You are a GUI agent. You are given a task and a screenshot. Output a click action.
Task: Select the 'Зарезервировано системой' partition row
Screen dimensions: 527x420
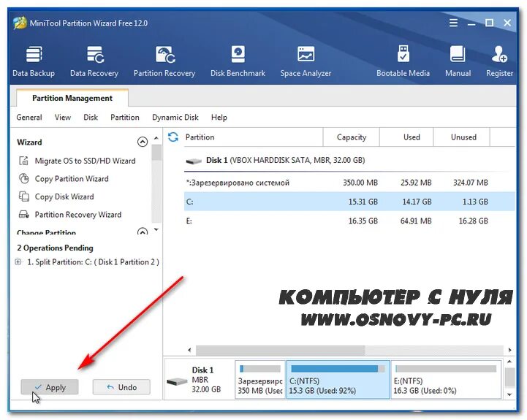349,183
